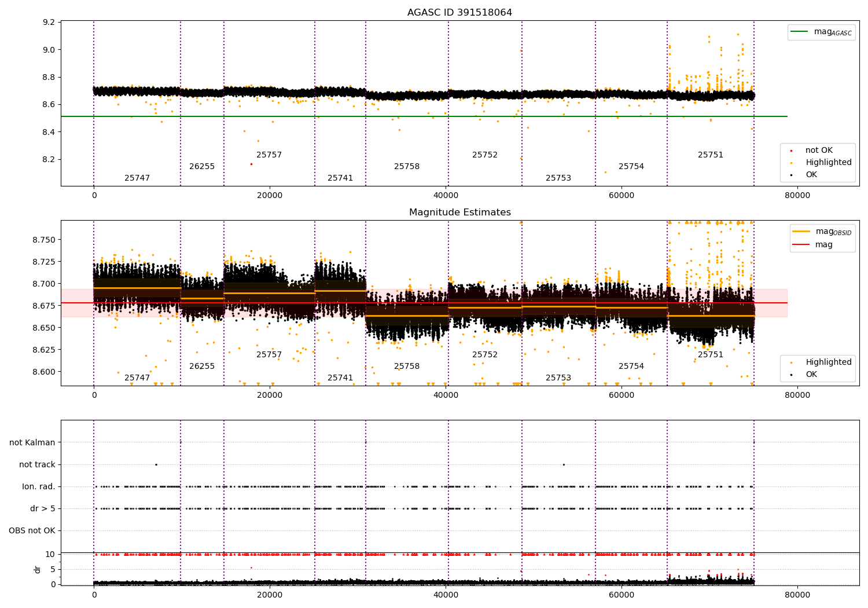
Task: Click the 'OBS not OK' axis label
Action: pos(32,530)
